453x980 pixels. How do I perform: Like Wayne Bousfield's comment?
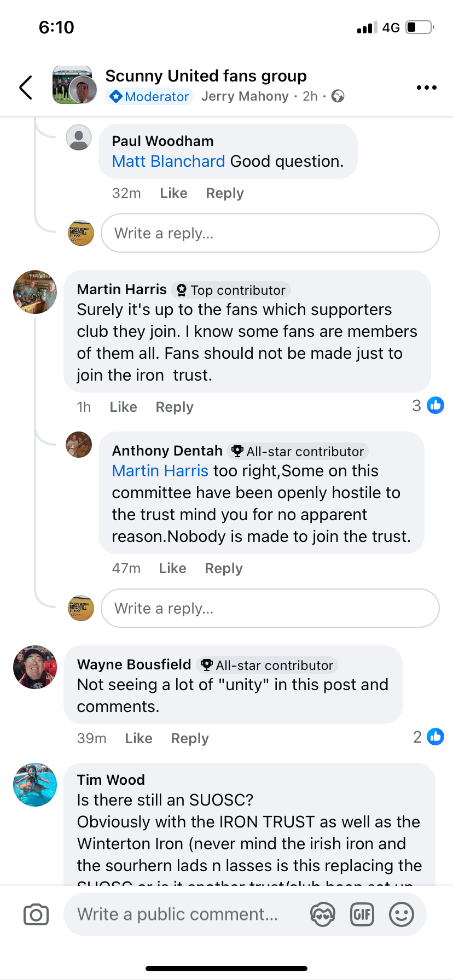tap(138, 739)
